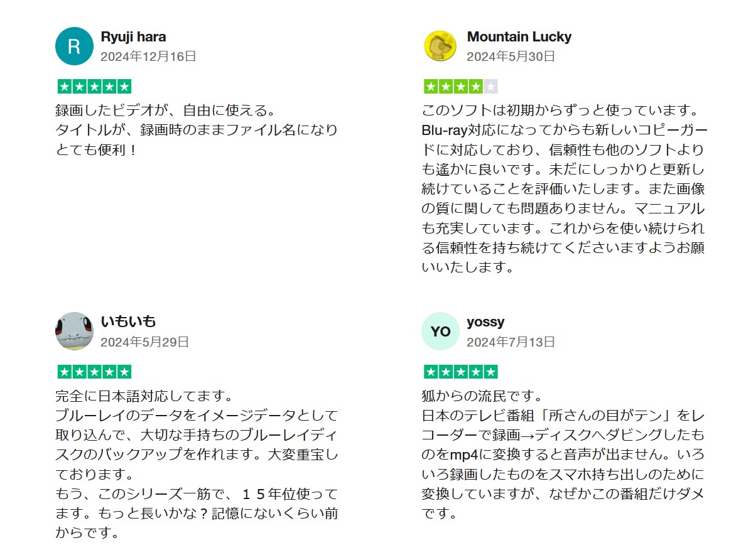
Task: Click the date 2024年12月16日
Action: tap(148, 57)
